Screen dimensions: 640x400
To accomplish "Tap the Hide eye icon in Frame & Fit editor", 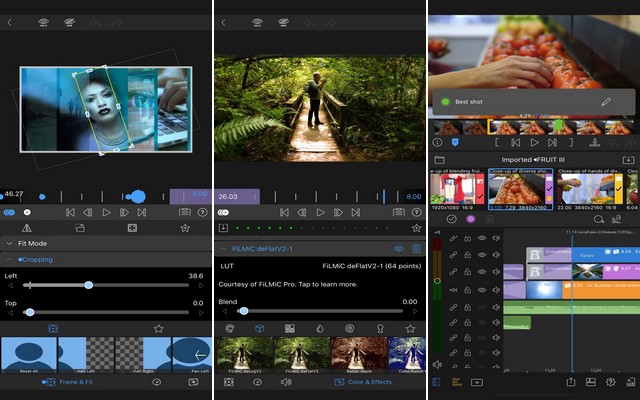I will click(x=69, y=23).
